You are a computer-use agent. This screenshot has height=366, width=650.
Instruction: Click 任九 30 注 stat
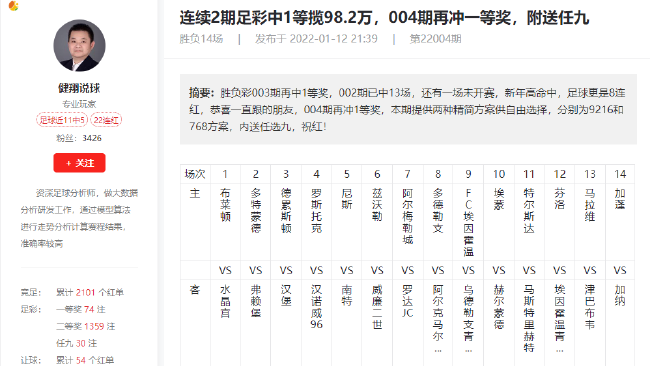coord(76,344)
